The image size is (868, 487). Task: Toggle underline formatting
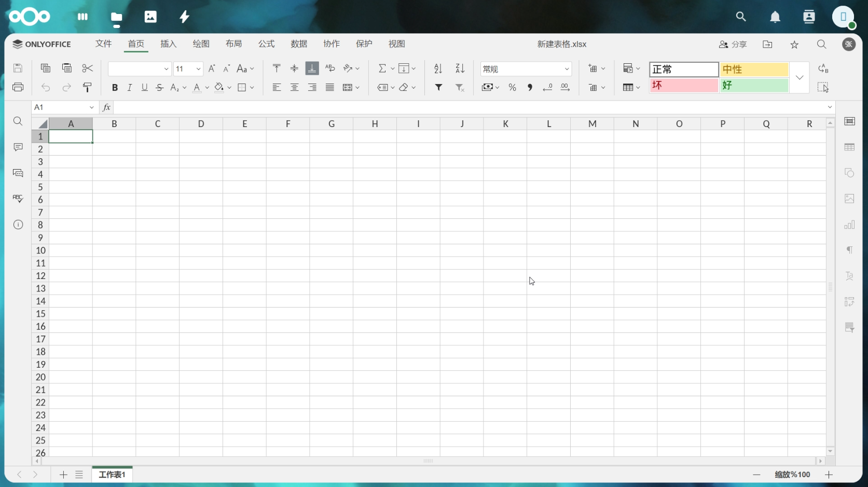[145, 87]
